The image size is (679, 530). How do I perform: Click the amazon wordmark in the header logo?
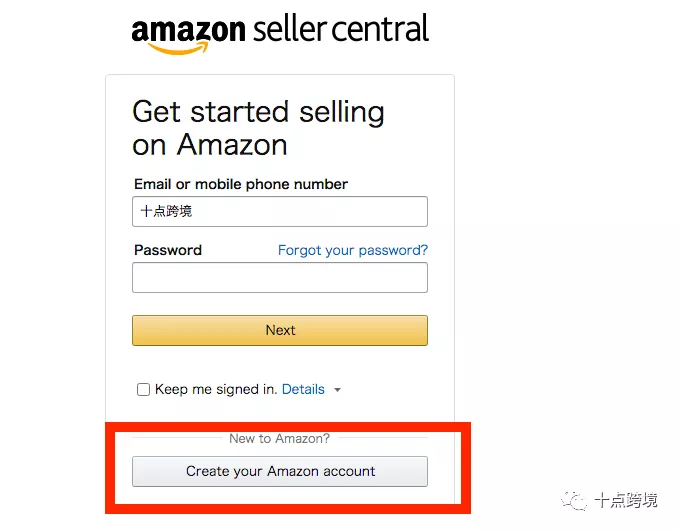[x=188, y=29]
